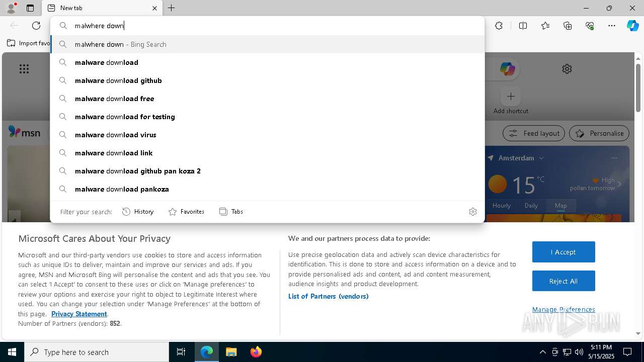Open List of Partners (vendors) link
Screen dimensions: 644x362
click(x=329, y=296)
